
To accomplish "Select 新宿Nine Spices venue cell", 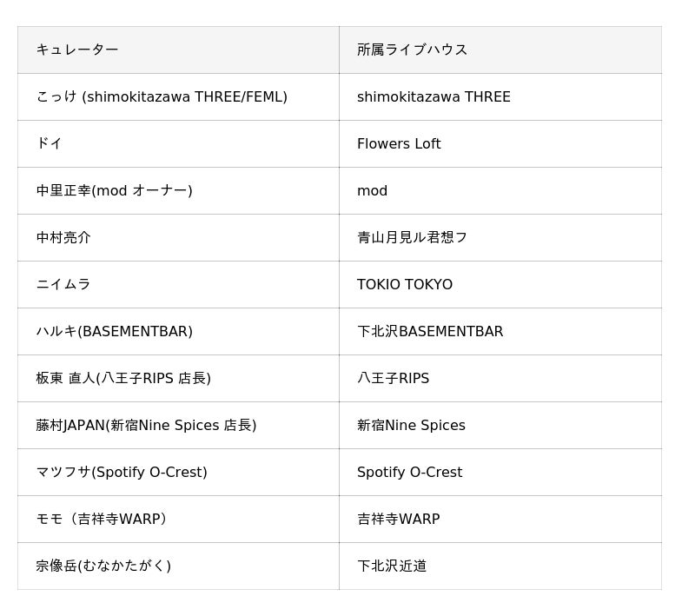I will [x=500, y=426].
